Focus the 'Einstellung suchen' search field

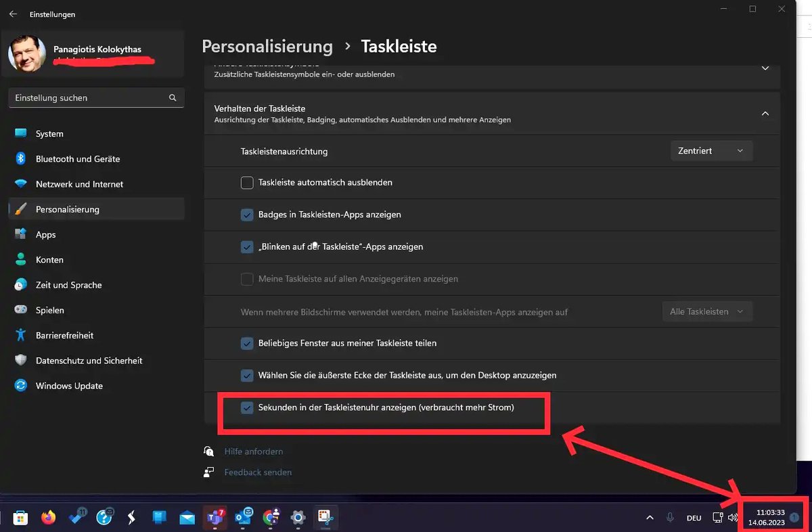(x=88, y=98)
